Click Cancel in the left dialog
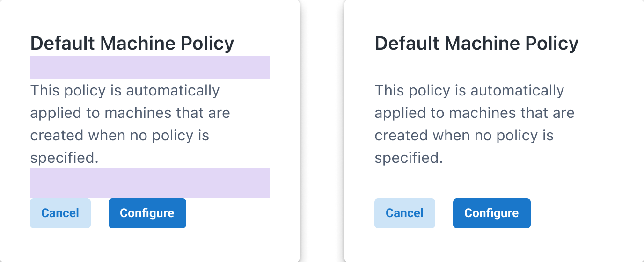This screenshot has height=262, width=644. [60, 213]
